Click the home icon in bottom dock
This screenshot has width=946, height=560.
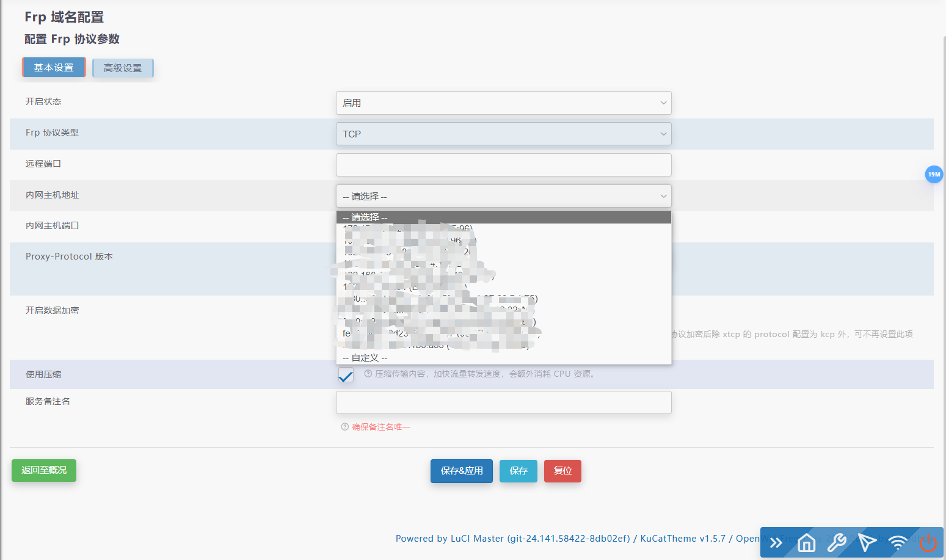[x=806, y=542]
